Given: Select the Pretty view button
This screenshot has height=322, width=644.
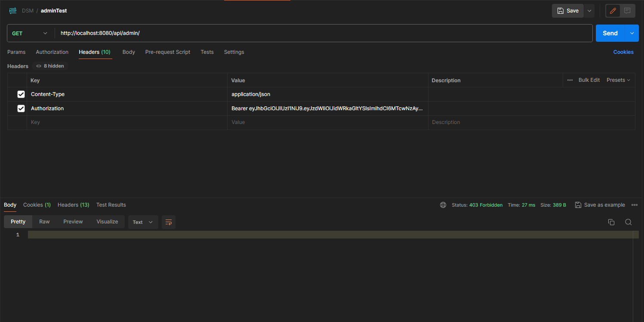Looking at the screenshot, I should tap(18, 222).
